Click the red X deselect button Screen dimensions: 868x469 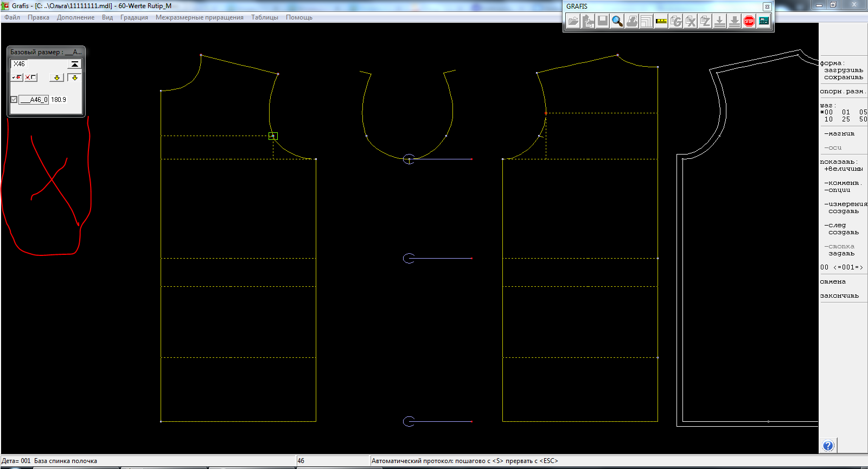[31, 78]
